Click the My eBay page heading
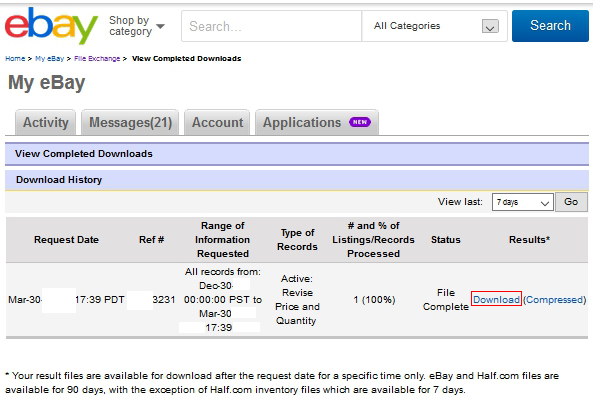The width and height of the screenshot is (593, 404). pyautogui.click(x=47, y=82)
